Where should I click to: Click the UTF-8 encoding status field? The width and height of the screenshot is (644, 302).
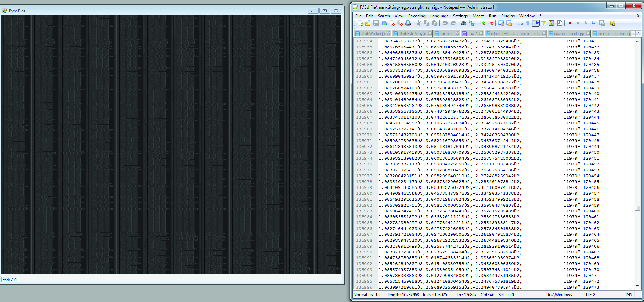tap(589, 295)
